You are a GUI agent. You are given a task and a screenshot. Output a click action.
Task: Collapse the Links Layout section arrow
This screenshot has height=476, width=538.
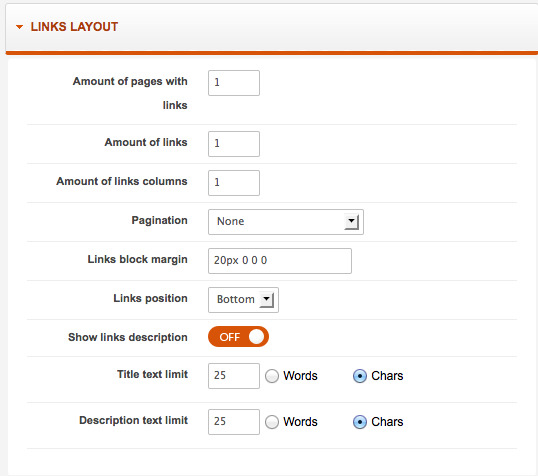pos(20,27)
